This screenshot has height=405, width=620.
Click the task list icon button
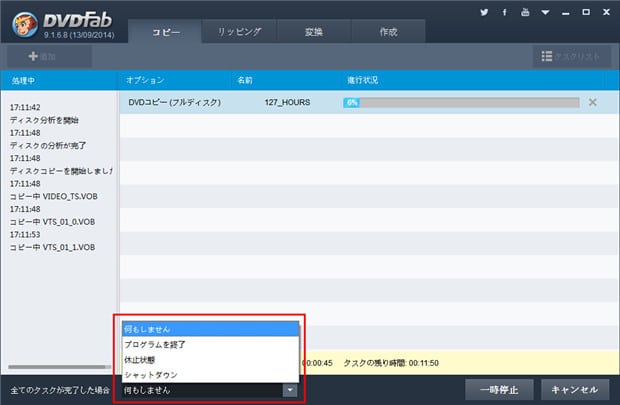click(x=571, y=57)
